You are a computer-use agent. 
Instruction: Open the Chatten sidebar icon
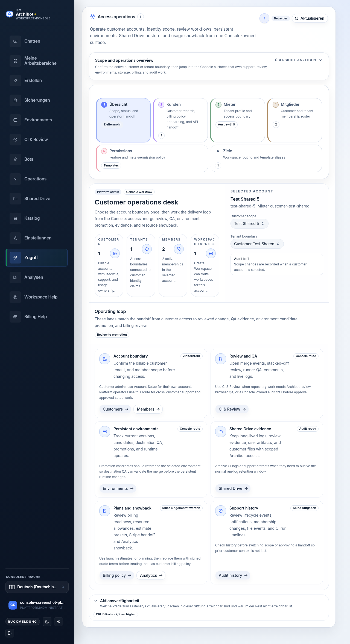[x=15, y=41]
